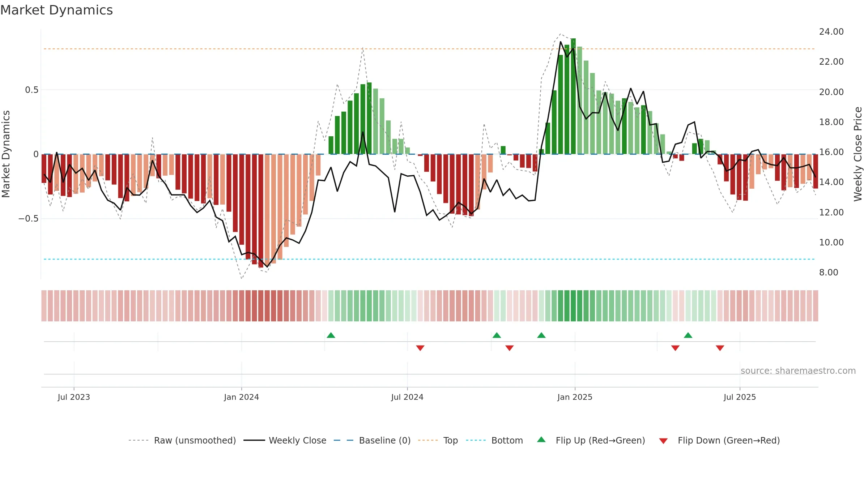
Task: Click the green flip-up triangle between Jan 2024 and Jul 2024
Action: (x=331, y=335)
